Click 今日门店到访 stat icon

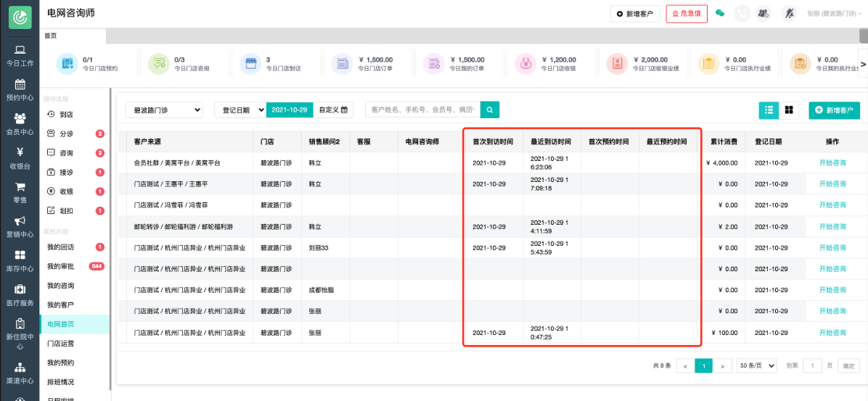251,64
